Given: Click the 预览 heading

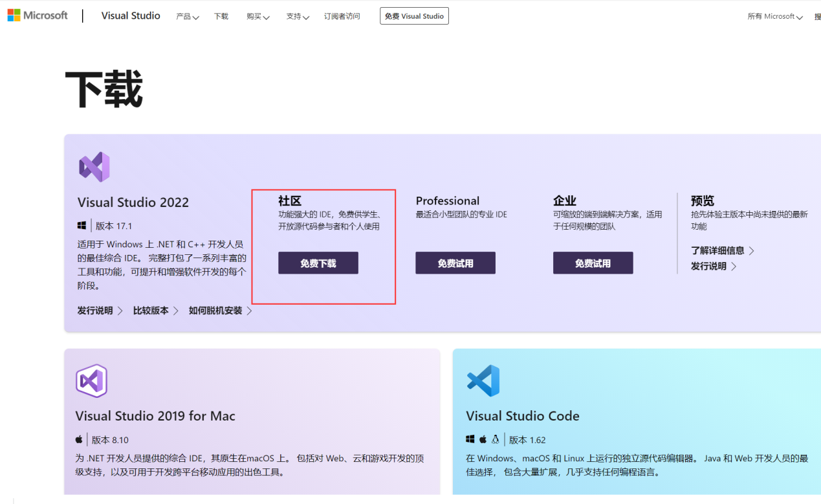Looking at the screenshot, I should [x=703, y=201].
